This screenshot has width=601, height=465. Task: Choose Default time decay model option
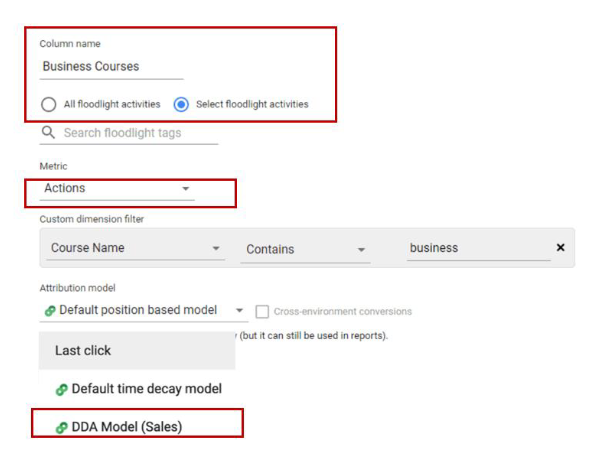click(146, 389)
